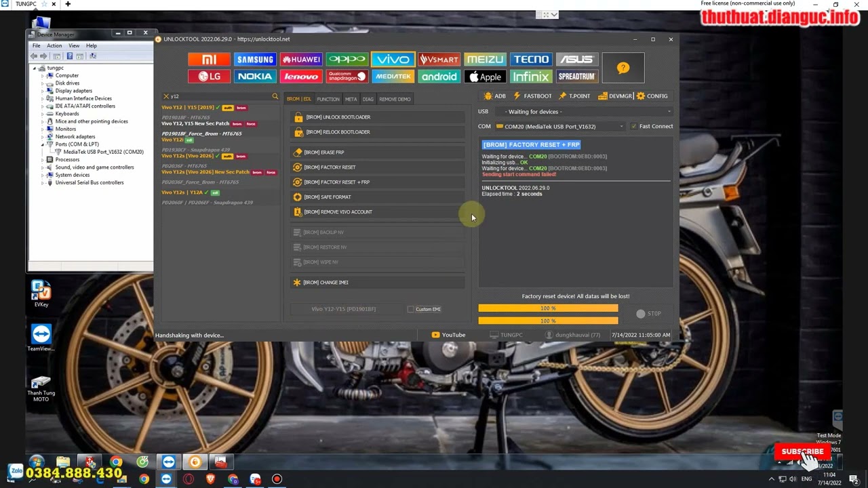
Task: Open the COM port dropdown
Action: tap(559, 126)
